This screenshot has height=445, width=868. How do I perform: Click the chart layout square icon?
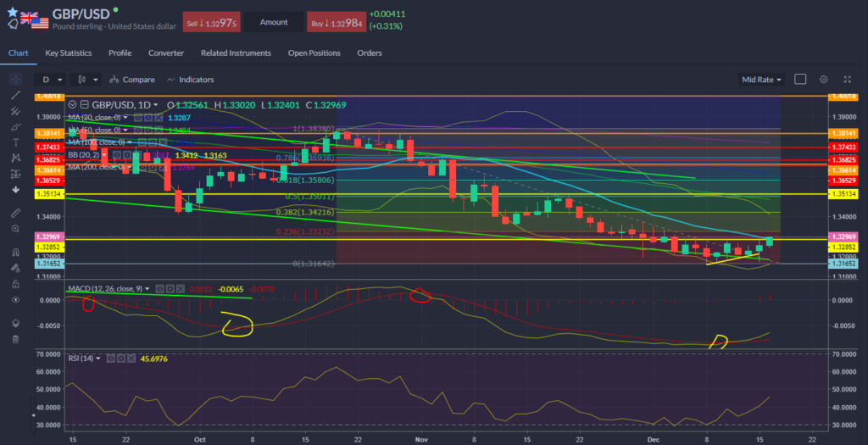coord(800,79)
